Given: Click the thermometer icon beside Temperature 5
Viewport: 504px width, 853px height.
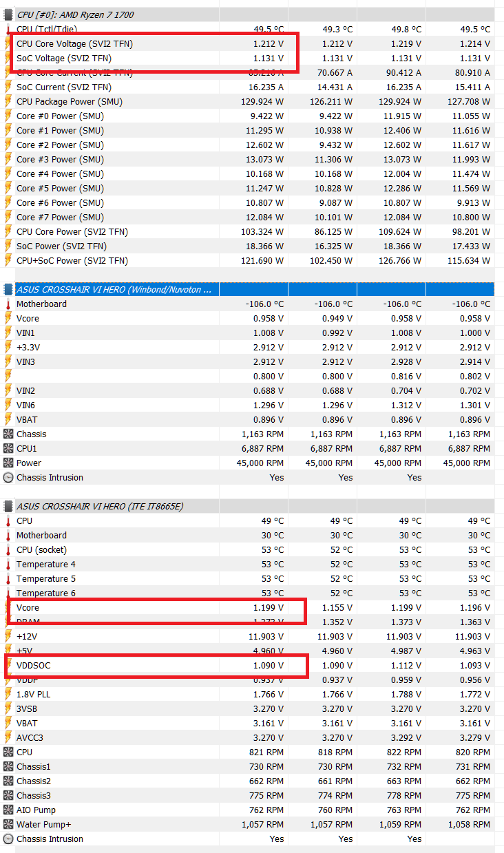Looking at the screenshot, I should (x=8, y=578).
